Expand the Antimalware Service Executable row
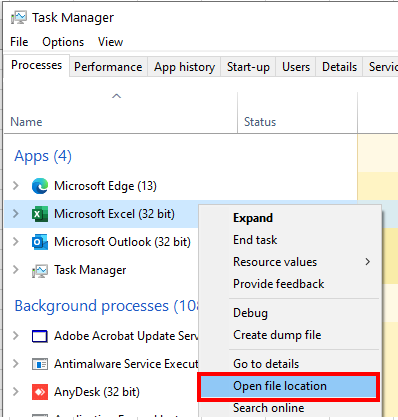The width and height of the screenshot is (398, 420). click(x=16, y=364)
